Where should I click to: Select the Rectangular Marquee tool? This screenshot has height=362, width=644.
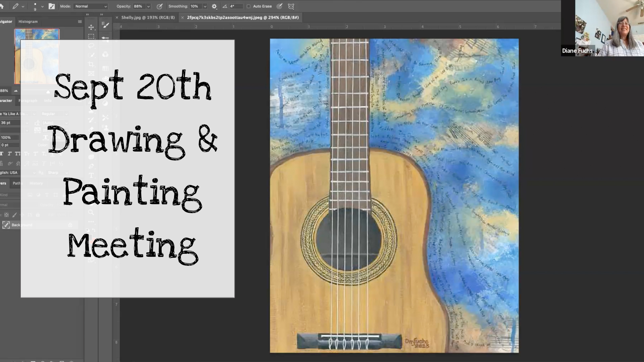coord(91,36)
